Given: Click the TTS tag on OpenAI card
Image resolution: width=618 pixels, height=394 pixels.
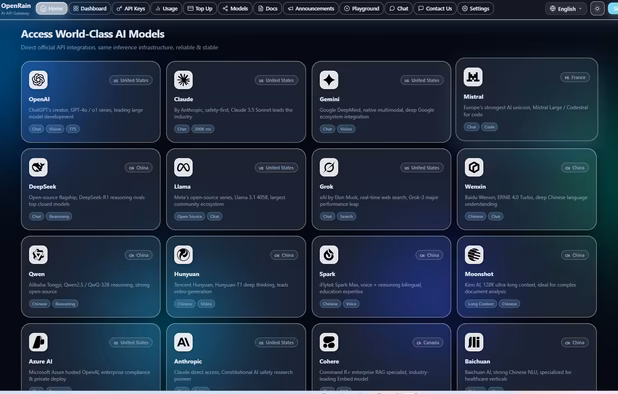Looking at the screenshot, I should click(x=73, y=129).
